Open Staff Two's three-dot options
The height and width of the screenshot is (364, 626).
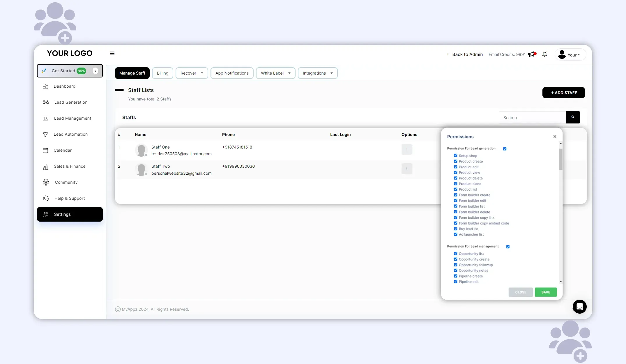pyautogui.click(x=407, y=169)
